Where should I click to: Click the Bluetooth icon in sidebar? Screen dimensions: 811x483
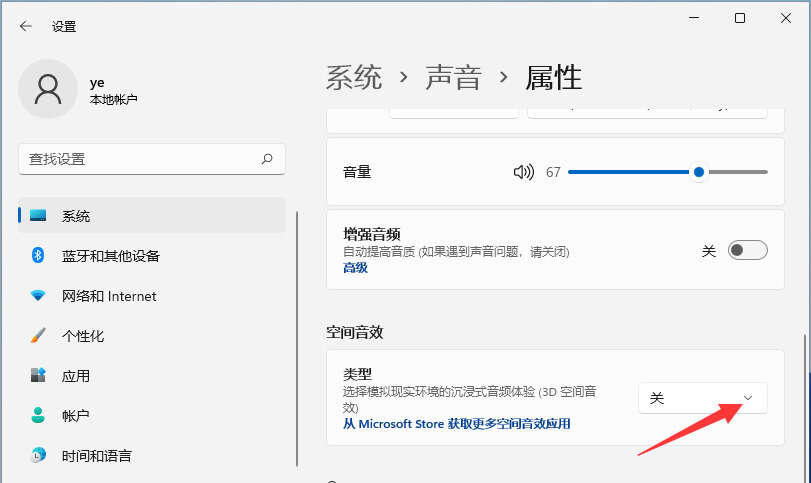[x=38, y=255]
